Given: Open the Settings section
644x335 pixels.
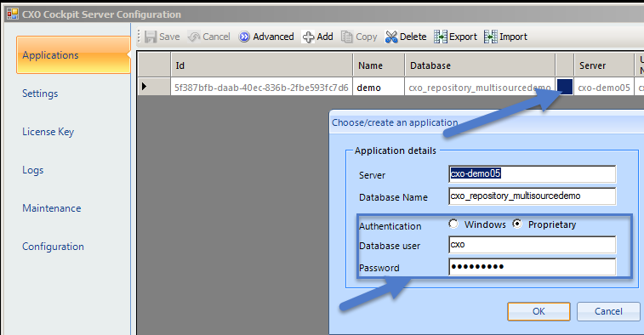Looking at the screenshot, I should 40,94.
